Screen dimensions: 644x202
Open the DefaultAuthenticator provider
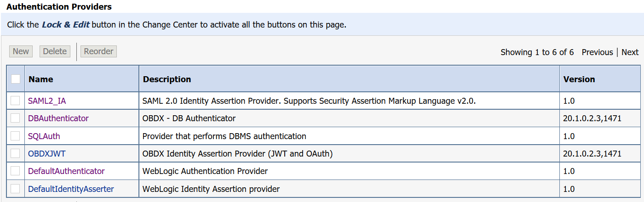[x=66, y=171]
